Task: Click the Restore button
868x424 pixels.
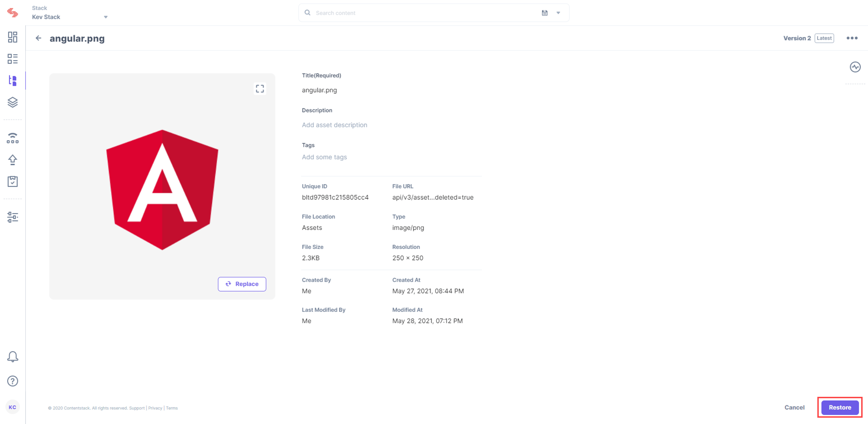Action: click(x=840, y=407)
